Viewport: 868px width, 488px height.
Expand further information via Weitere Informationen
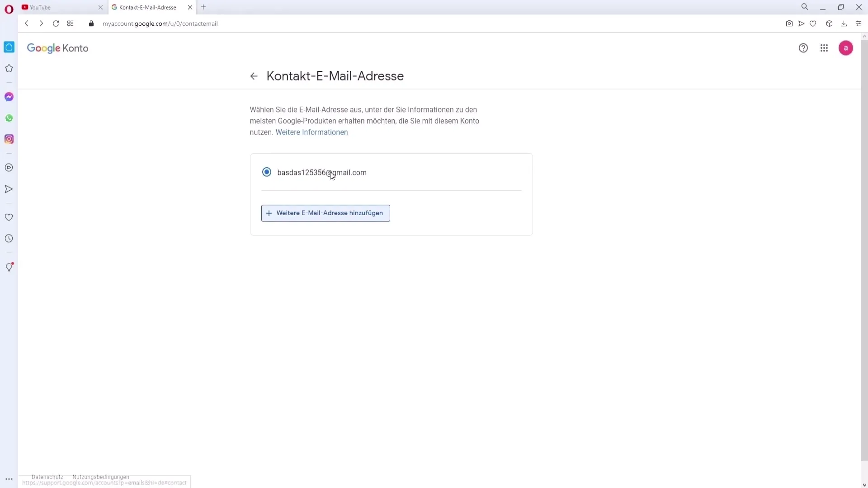[311, 131]
